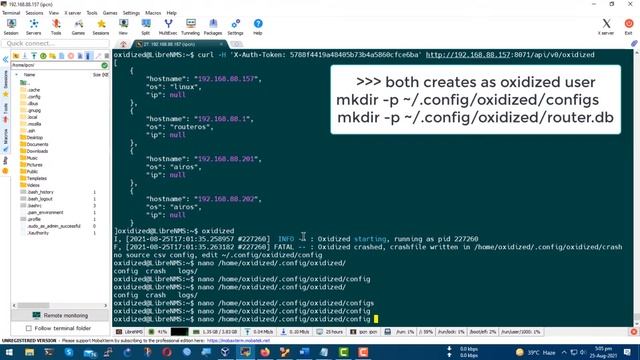This screenshot has height=360, width=640.
Task: Select the Downloads folder
Action: coord(34,151)
